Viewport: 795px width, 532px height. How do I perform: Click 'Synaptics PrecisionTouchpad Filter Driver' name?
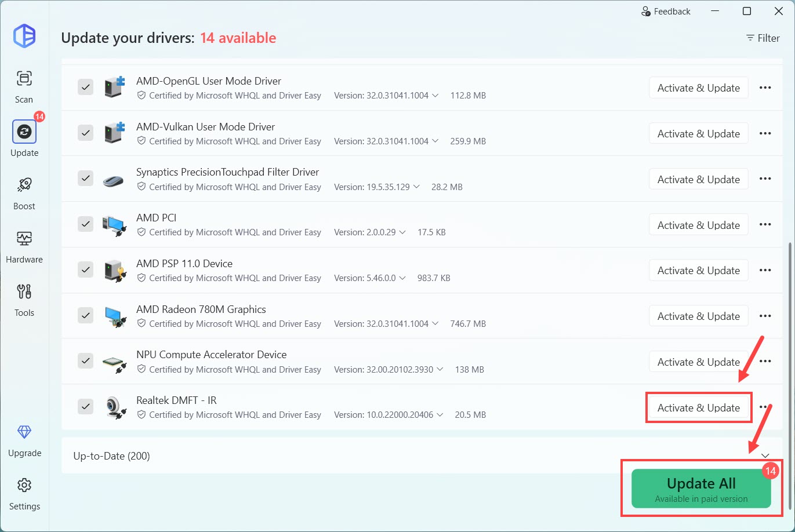pyautogui.click(x=228, y=172)
